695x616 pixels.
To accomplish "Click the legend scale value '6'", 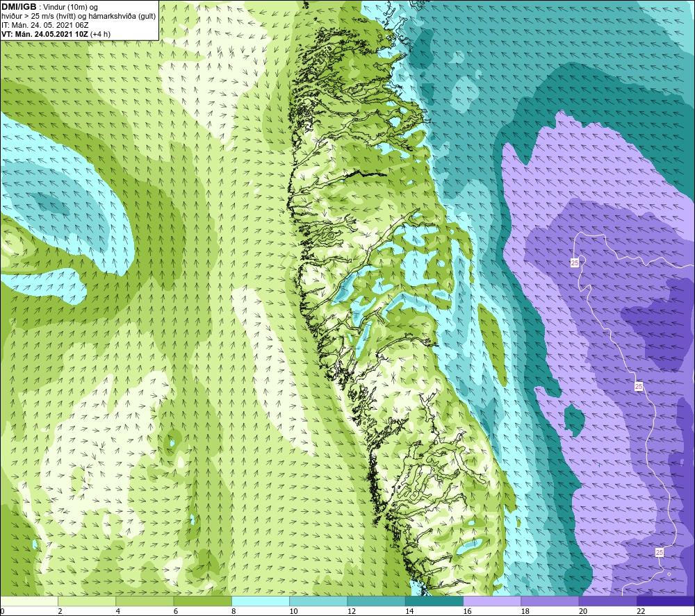I will 176,611.
